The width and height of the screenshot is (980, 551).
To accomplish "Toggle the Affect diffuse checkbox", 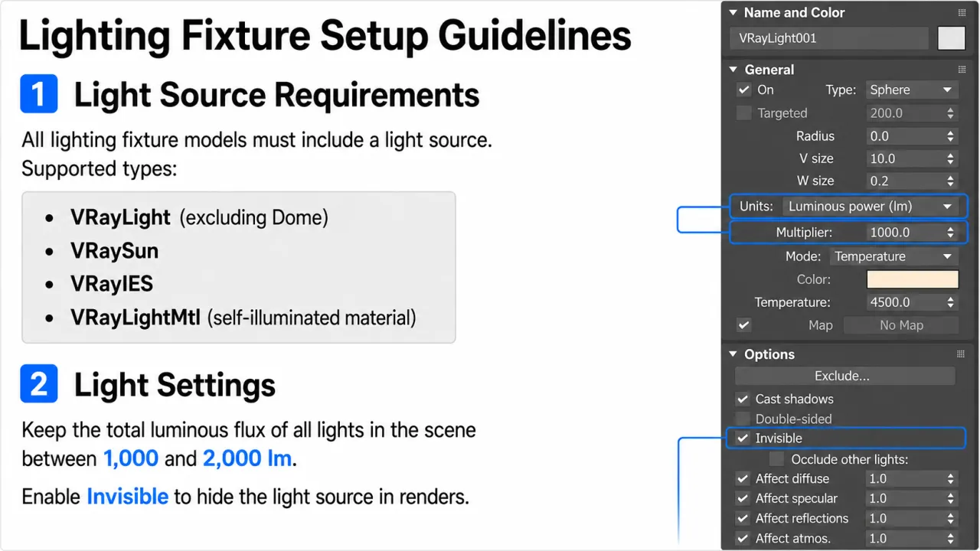I will point(743,479).
